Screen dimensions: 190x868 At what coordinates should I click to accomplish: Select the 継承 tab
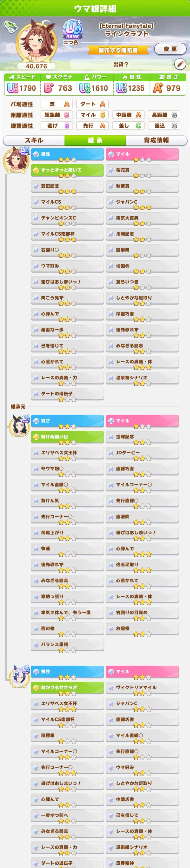click(x=95, y=140)
